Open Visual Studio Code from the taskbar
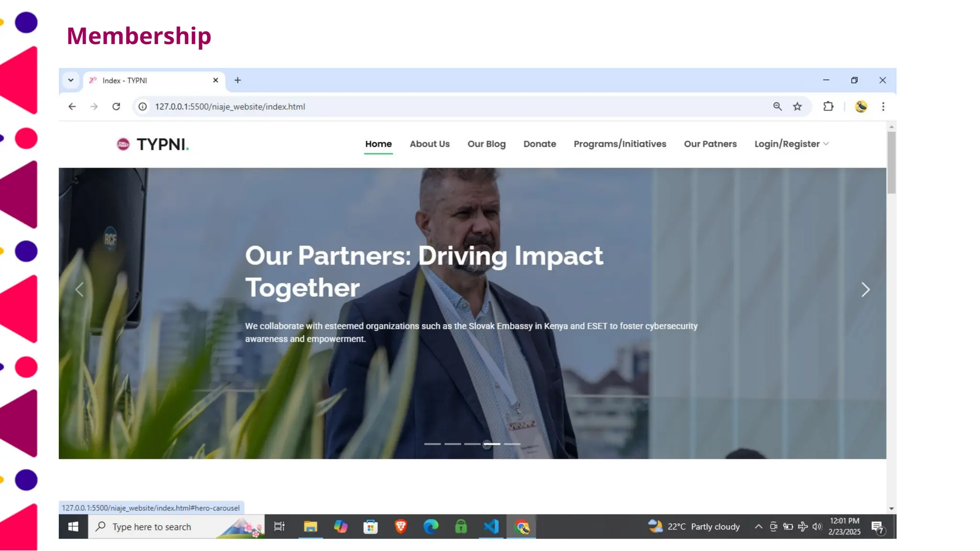980x551 pixels. pyautogui.click(x=491, y=527)
